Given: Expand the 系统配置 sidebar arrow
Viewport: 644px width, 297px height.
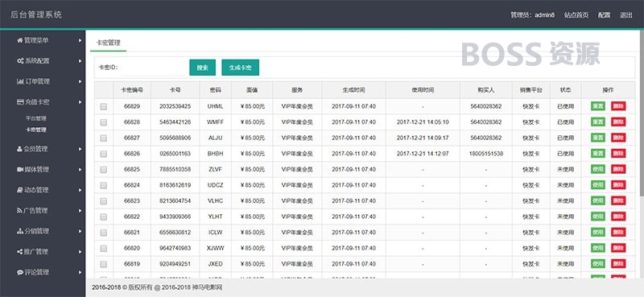Looking at the screenshot, I should coord(80,61).
